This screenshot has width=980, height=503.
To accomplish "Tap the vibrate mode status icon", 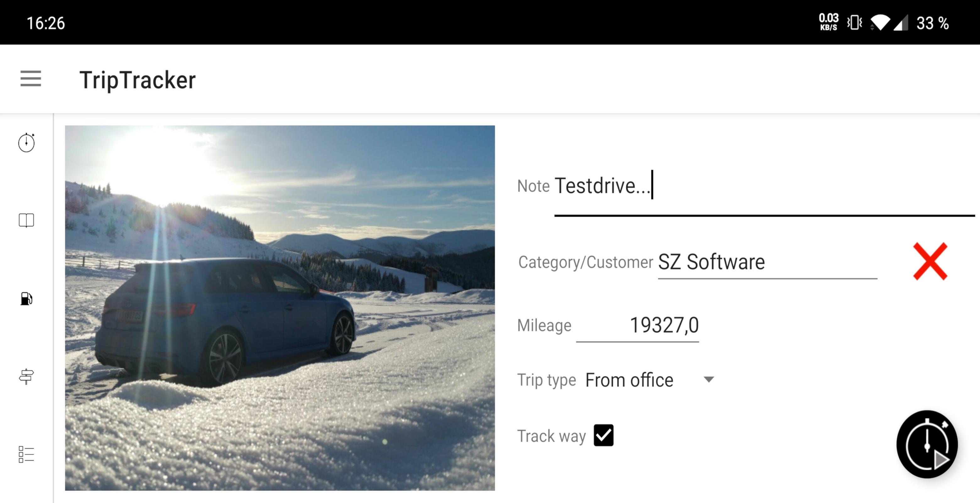I will tap(854, 22).
